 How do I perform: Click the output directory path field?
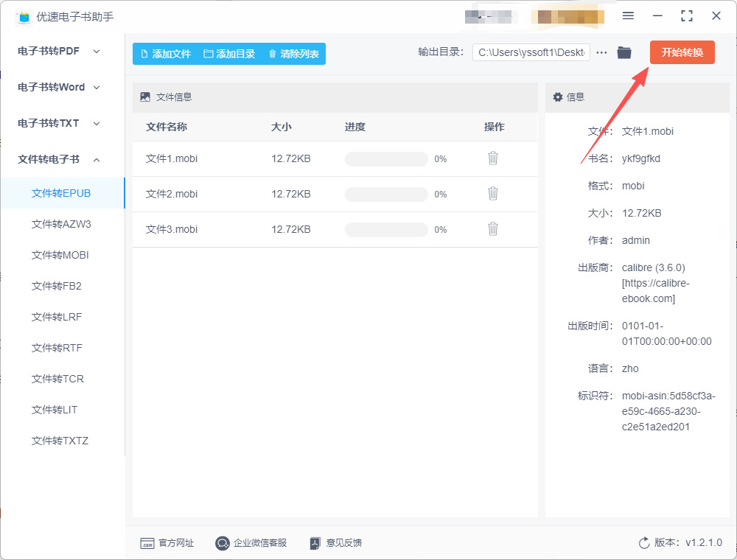pos(531,53)
